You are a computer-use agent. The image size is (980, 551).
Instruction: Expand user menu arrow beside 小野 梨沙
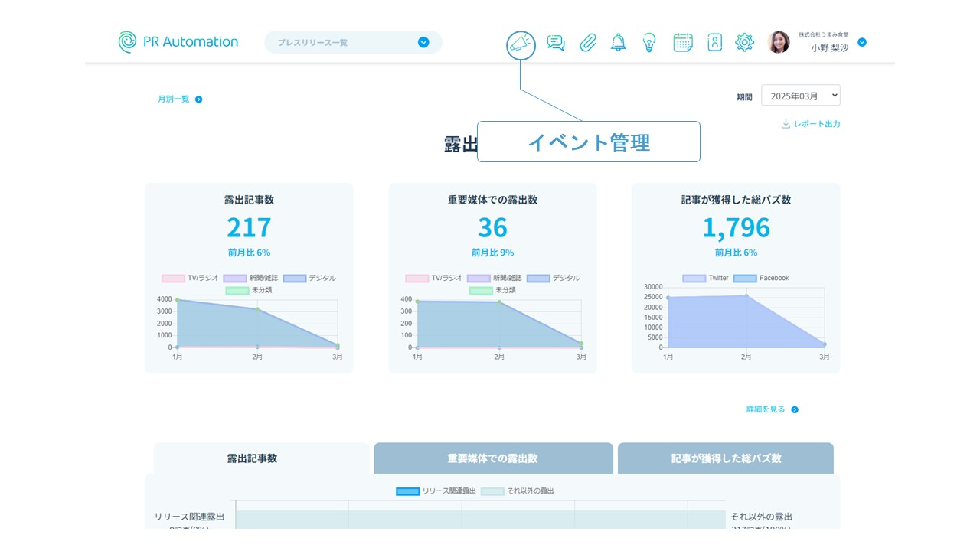(862, 43)
